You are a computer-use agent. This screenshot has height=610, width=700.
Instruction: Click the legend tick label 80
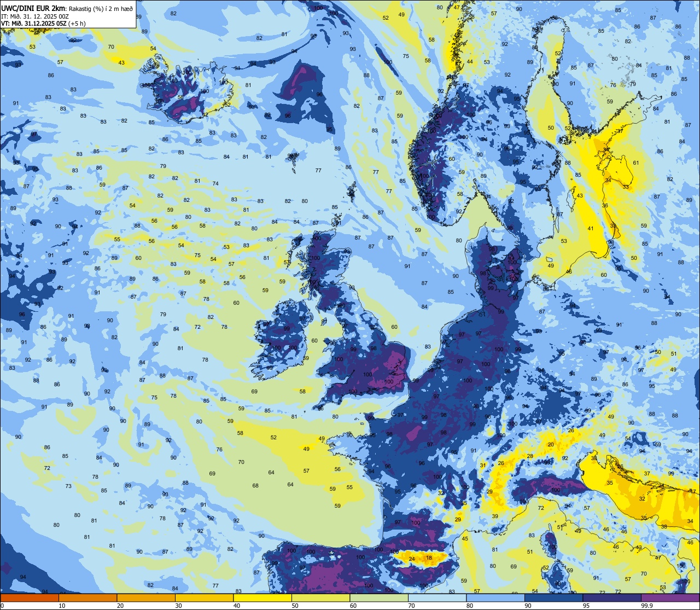tap(470, 606)
